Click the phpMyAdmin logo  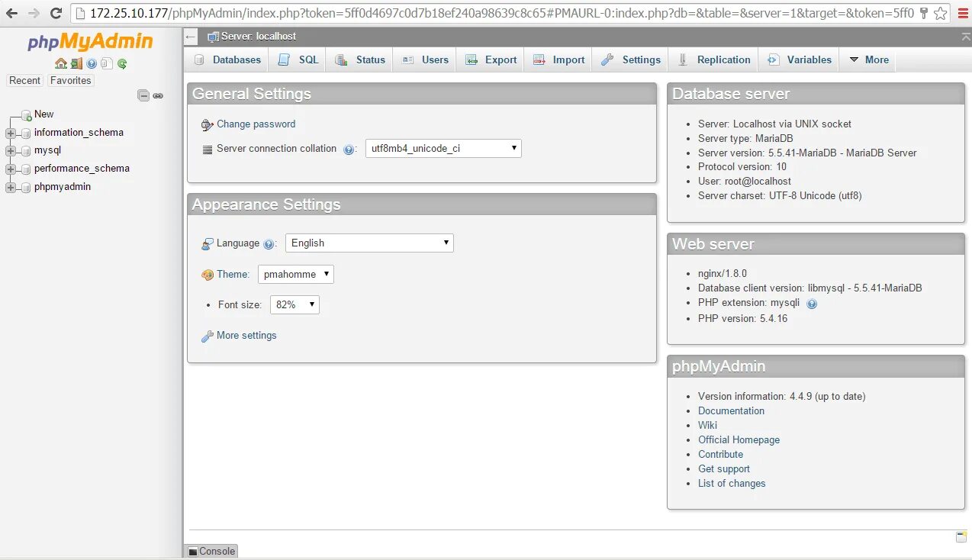pos(90,41)
